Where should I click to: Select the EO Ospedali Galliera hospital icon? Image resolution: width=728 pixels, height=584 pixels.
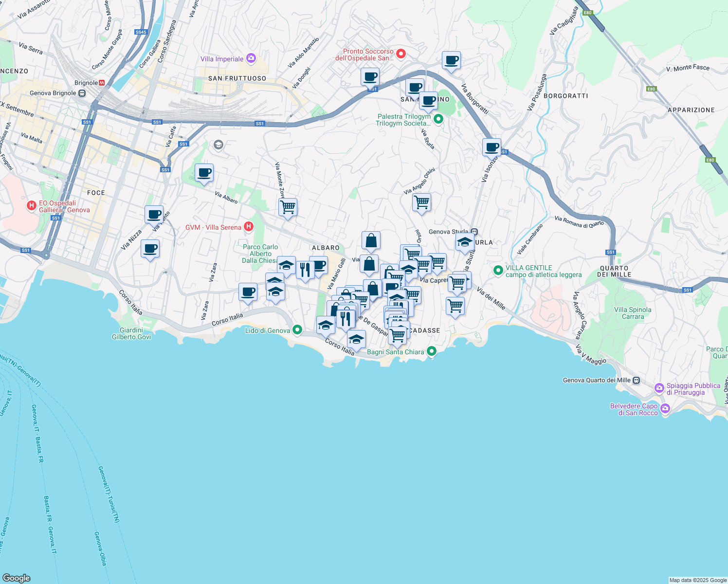click(32, 206)
